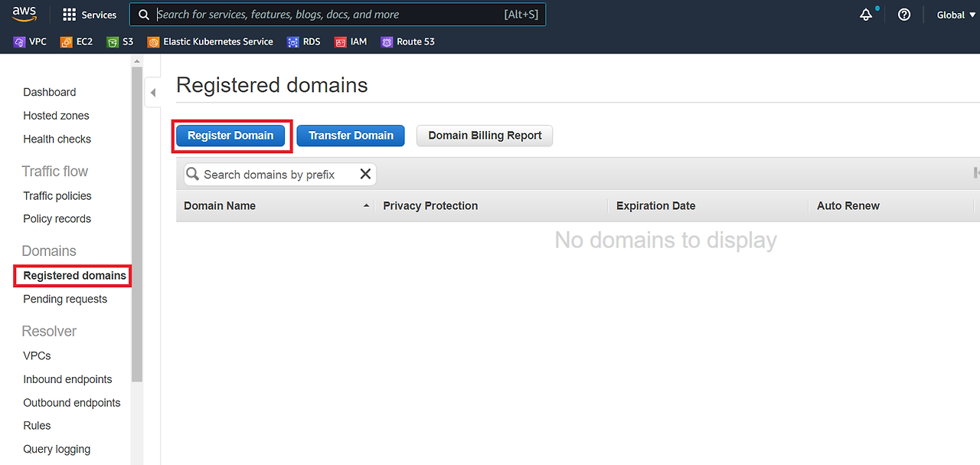
Task: Click the notifications bell icon
Action: pyautogui.click(x=866, y=15)
